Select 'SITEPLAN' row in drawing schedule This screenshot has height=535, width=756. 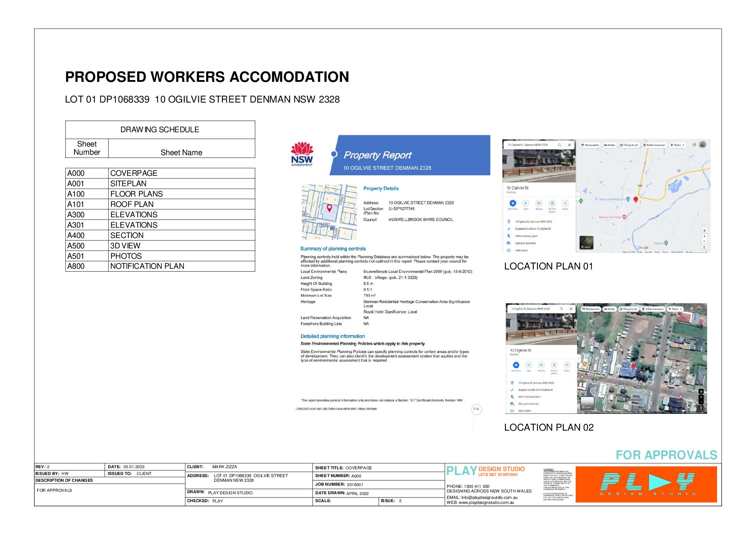[x=160, y=184]
